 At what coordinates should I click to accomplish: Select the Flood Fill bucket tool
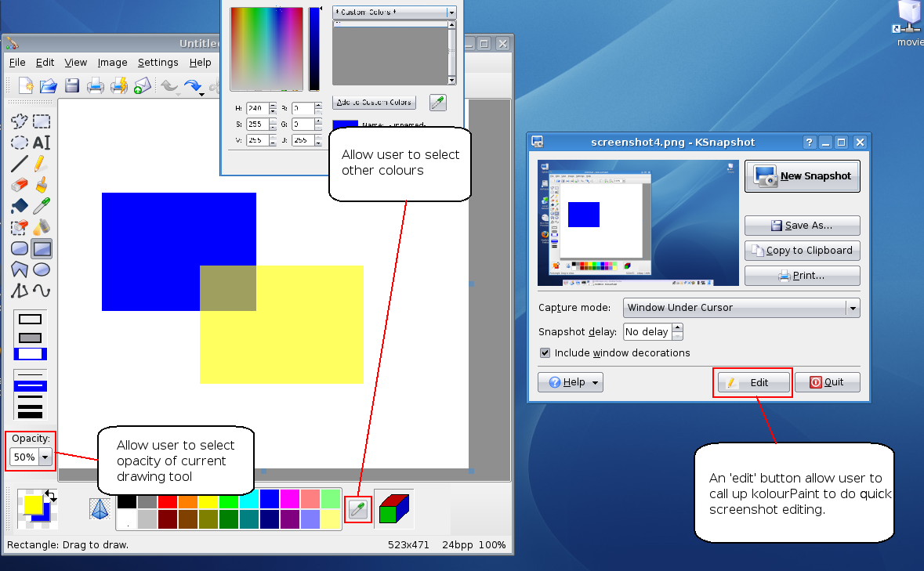[20, 206]
